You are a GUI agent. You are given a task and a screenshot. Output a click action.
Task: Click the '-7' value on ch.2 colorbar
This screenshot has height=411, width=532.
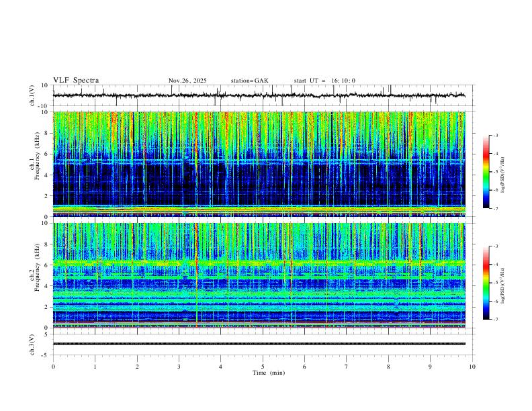[x=495, y=319]
